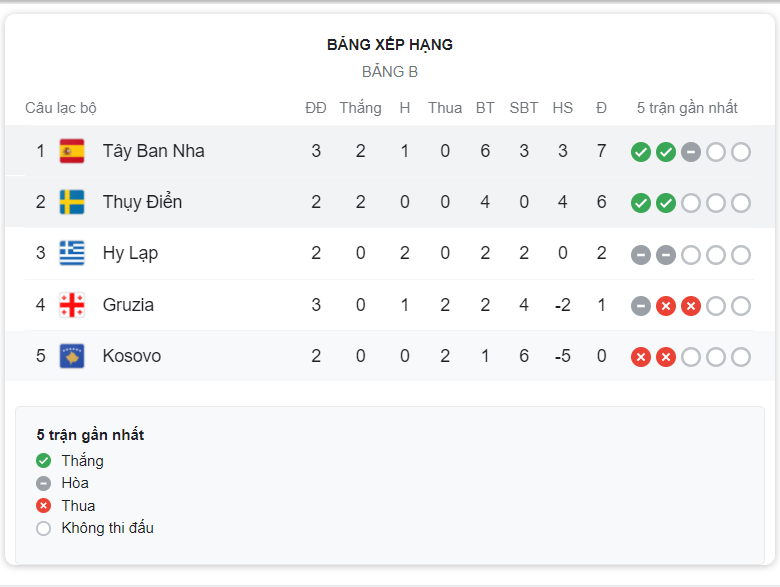780x587 pixels.
Task: Click Gruzia's gray draw icon
Action: tap(641, 306)
